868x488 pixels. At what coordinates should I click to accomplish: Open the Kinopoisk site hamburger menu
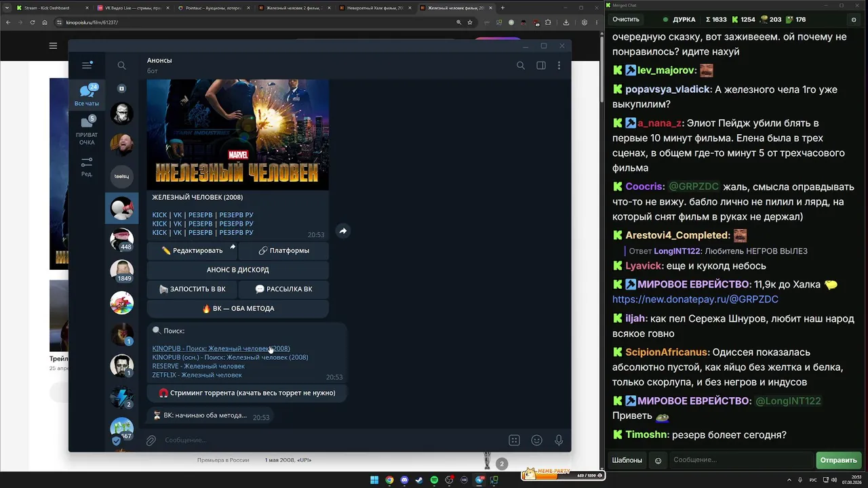53,46
